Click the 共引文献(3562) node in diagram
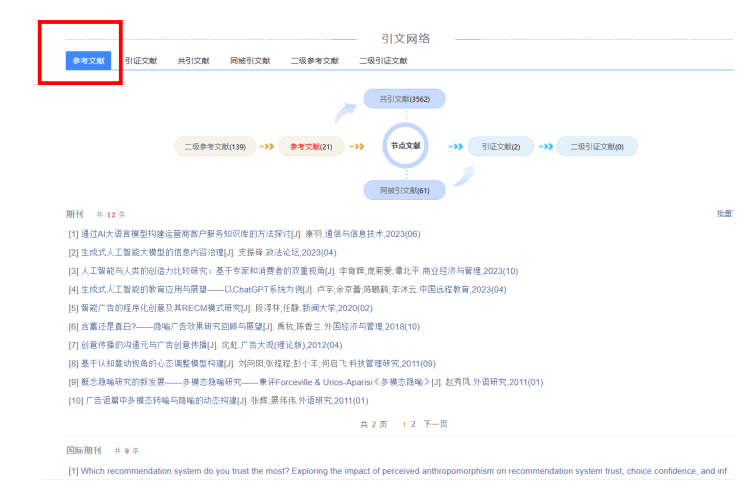 click(404, 99)
